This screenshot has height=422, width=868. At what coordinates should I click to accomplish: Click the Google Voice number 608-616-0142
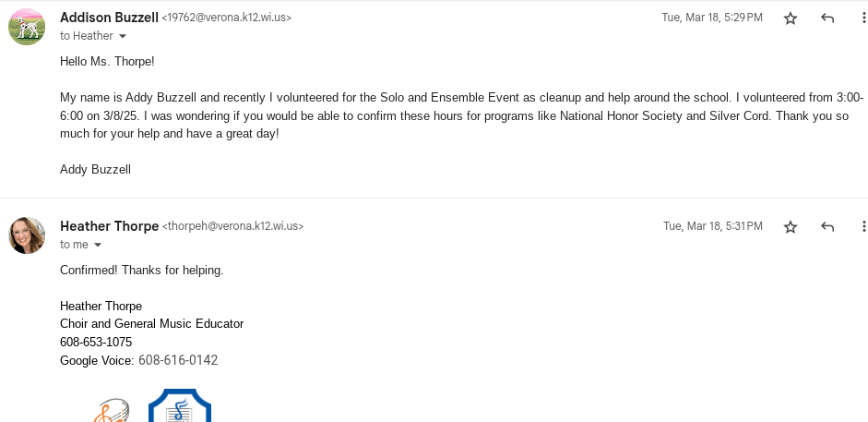coord(178,360)
